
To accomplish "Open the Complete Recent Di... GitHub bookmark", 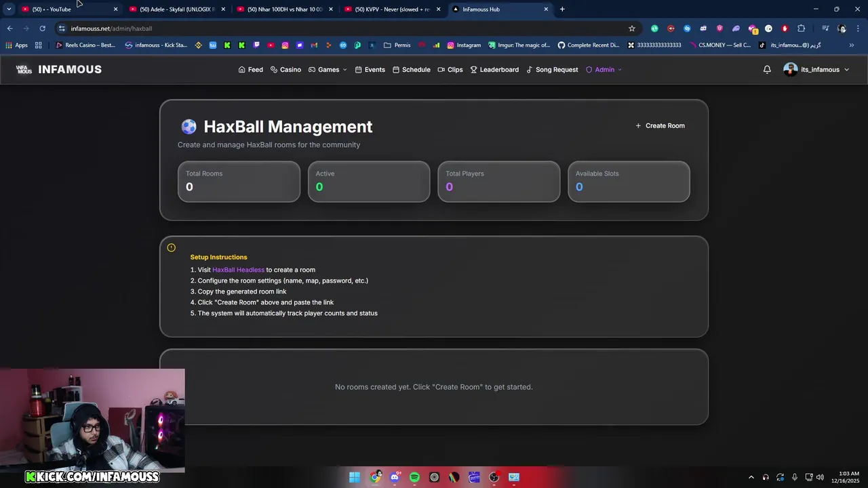I will click(x=589, y=45).
